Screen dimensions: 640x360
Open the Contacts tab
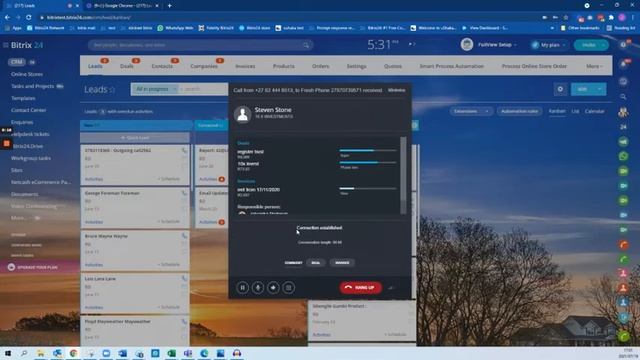click(162, 66)
